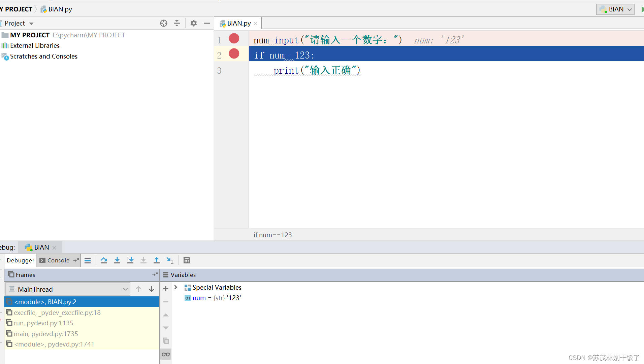This screenshot has width=644, height=364.
Task: Open Evaluate Expression calculator icon
Action: [x=187, y=260]
